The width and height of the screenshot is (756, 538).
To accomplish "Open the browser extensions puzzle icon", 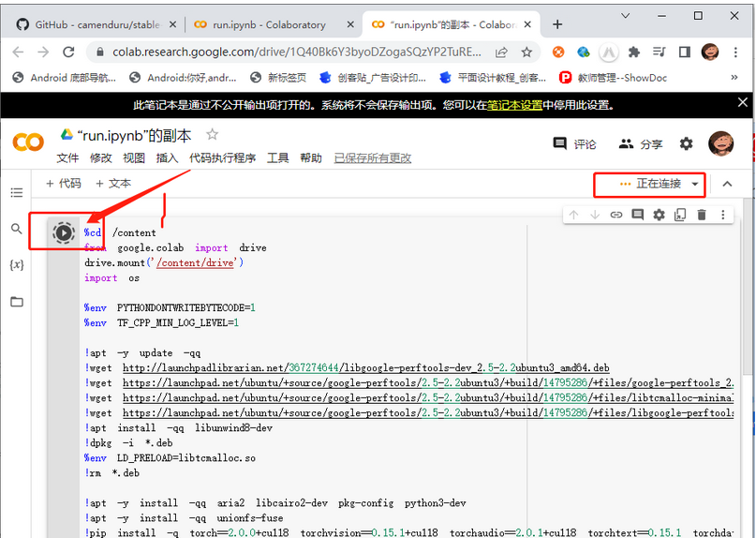I will pos(634,52).
